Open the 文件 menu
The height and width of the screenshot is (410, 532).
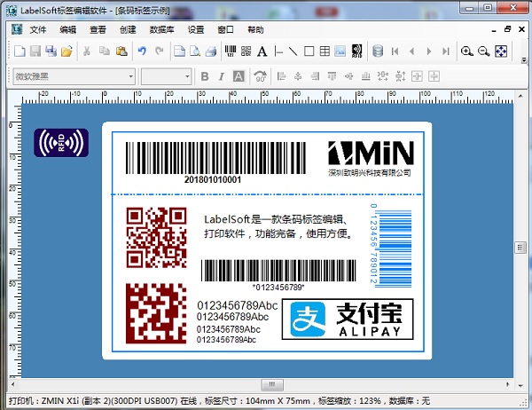[37, 30]
